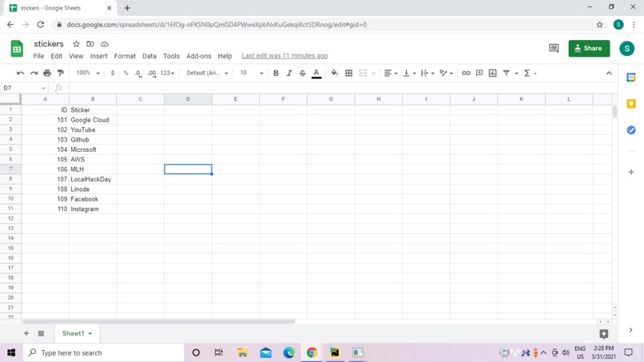Toggle bold formatting
Screen dimensions: 644x362
pos(276,74)
